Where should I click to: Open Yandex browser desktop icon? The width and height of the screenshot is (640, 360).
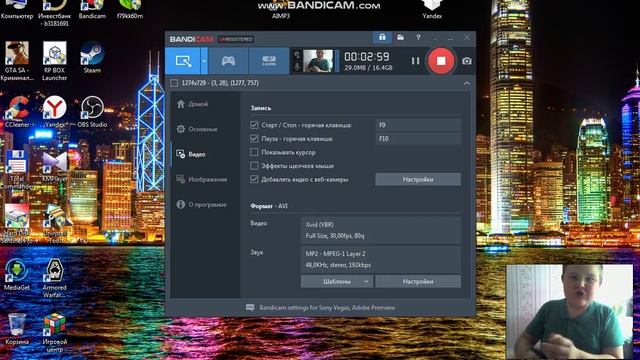54,112
